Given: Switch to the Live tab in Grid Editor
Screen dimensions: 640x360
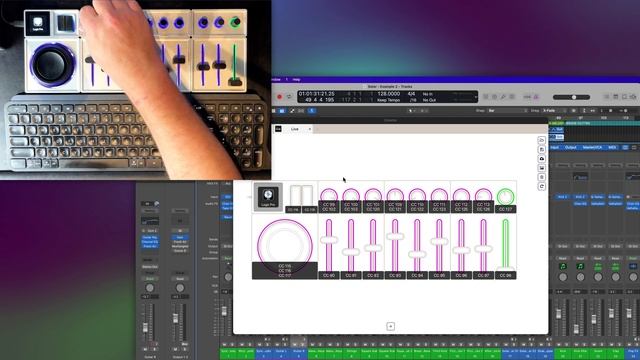Looking at the screenshot, I should coord(295,129).
